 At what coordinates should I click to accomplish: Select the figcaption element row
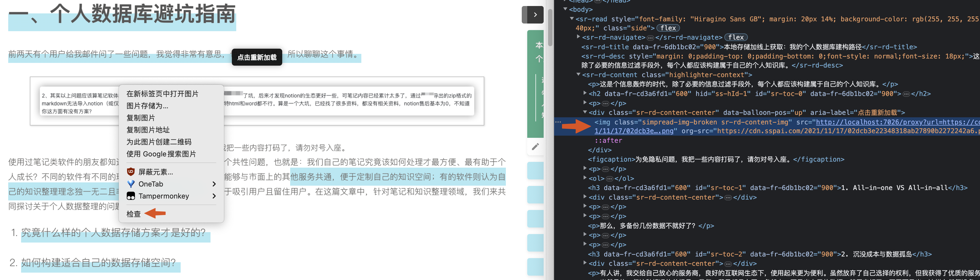[x=716, y=159]
